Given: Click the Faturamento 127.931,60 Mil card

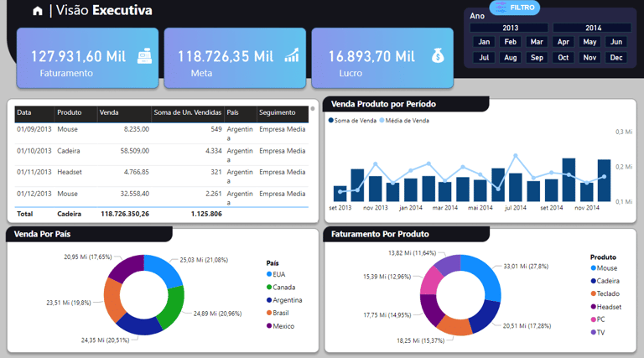Looking at the screenshot, I should click(87, 58).
